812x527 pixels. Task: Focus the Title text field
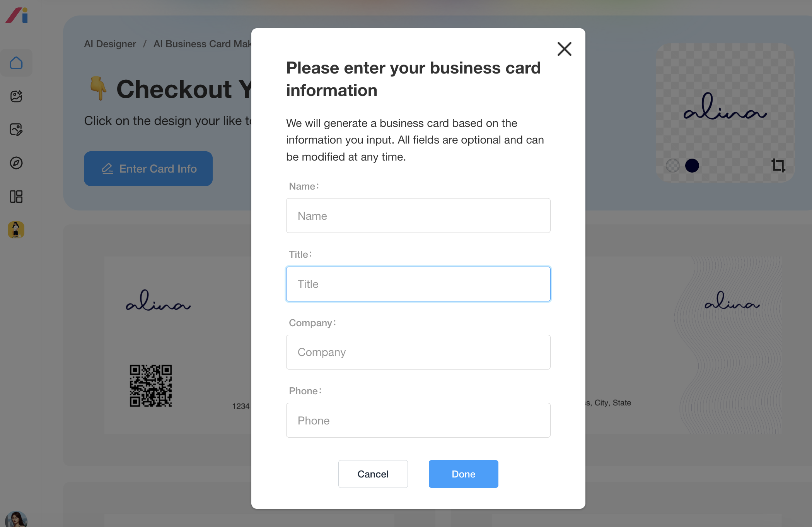pyautogui.click(x=418, y=284)
